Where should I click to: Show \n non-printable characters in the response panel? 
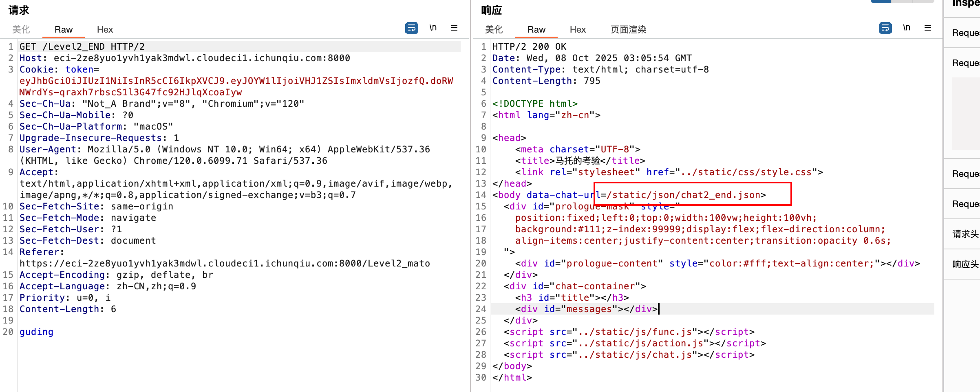click(x=907, y=28)
